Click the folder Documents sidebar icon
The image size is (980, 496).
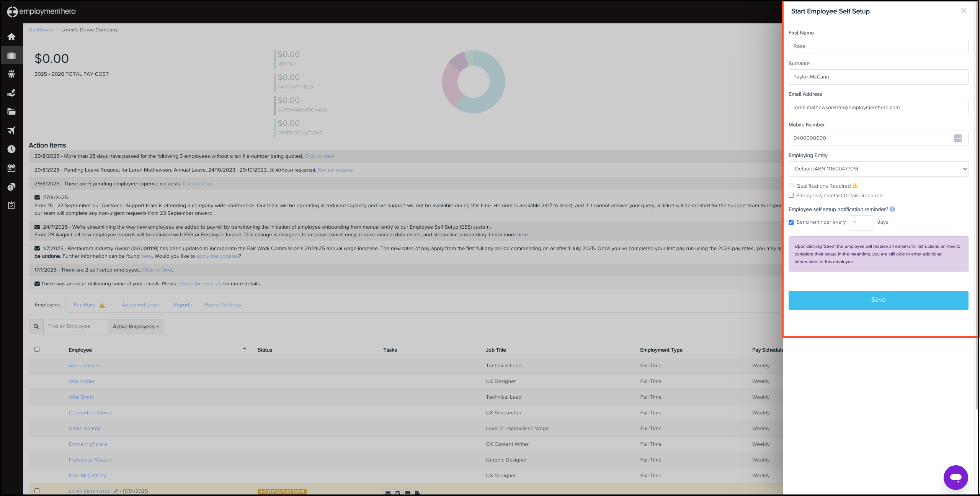click(x=11, y=112)
